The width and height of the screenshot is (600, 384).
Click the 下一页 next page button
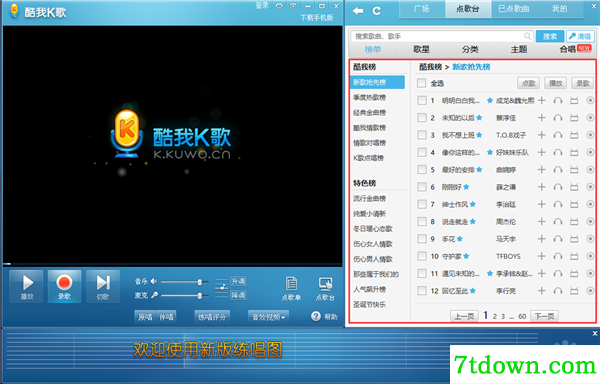(x=544, y=316)
